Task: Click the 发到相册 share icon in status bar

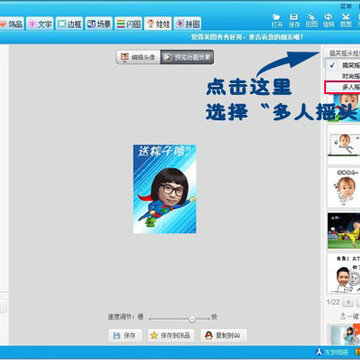Action: click(332, 352)
